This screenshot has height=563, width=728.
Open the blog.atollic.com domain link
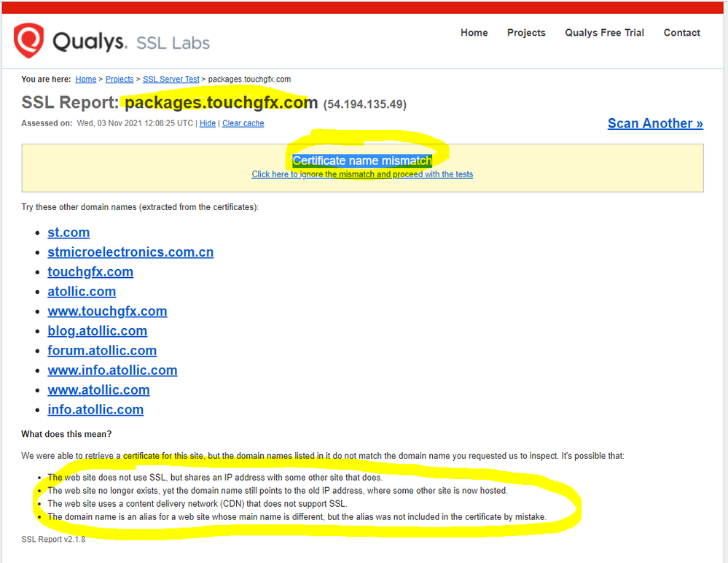pyautogui.click(x=97, y=331)
